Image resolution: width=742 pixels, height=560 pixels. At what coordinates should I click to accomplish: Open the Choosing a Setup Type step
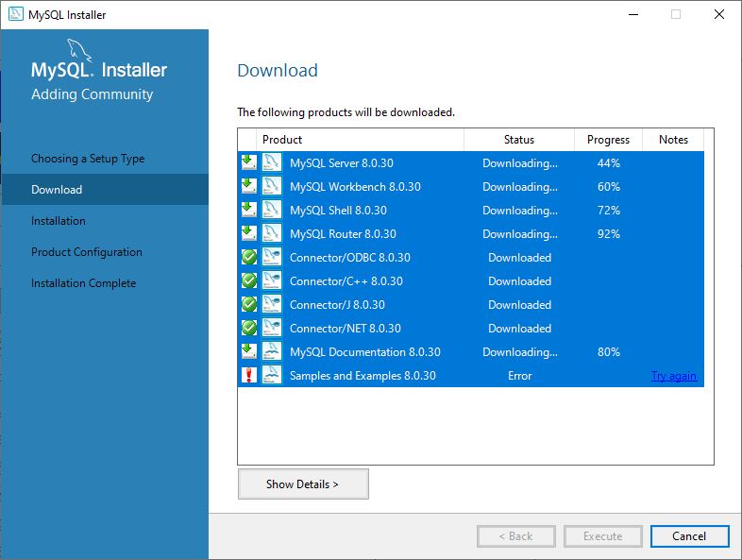[88, 159]
